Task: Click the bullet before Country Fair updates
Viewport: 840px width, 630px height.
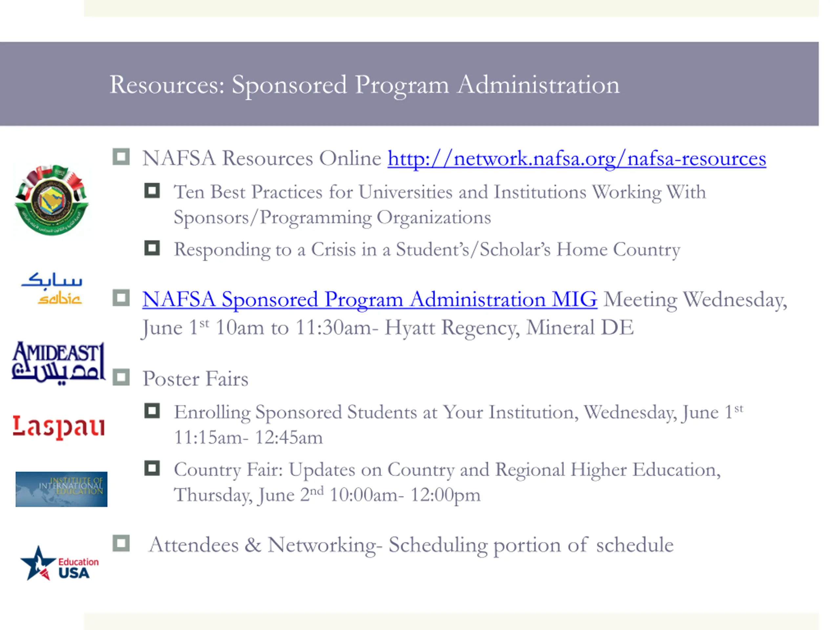Action: 152,468
